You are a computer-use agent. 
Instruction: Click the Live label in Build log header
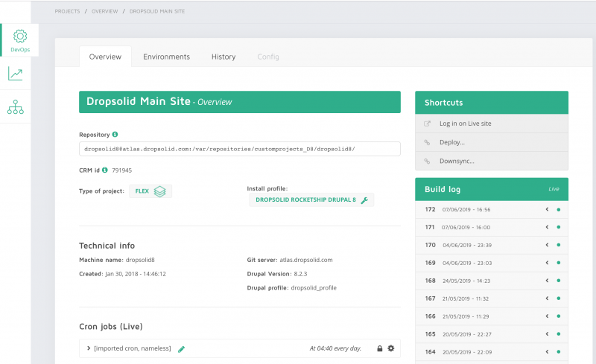pyautogui.click(x=554, y=189)
